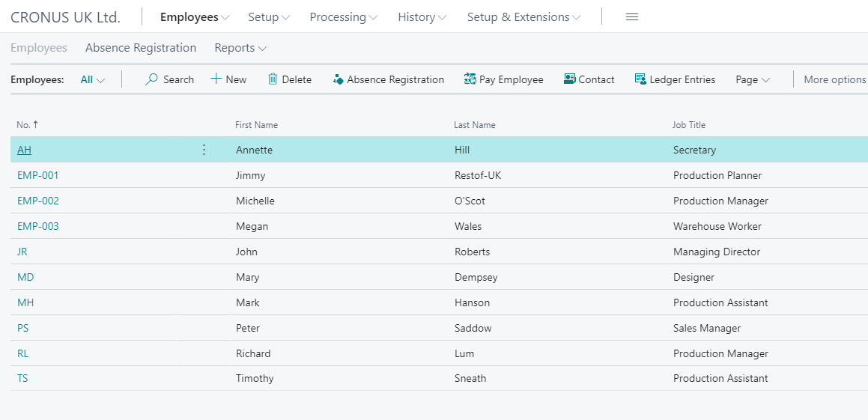This screenshot has height=420, width=868.
Task: Expand the Setup & Extensions menu
Action: pyautogui.click(x=523, y=17)
